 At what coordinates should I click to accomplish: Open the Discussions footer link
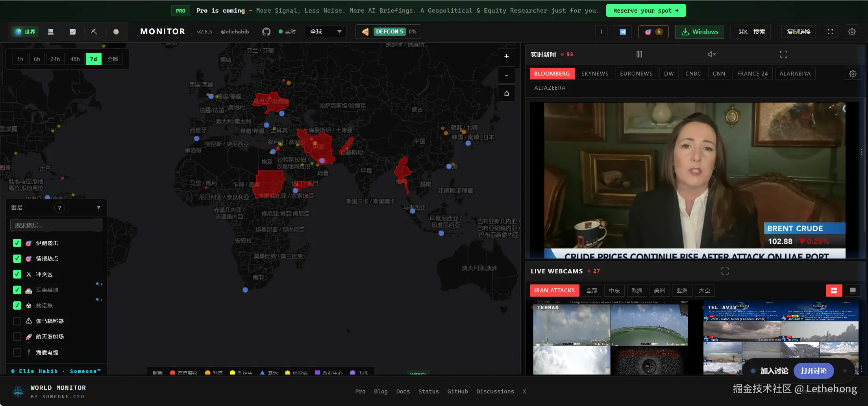(x=495, y=391)
